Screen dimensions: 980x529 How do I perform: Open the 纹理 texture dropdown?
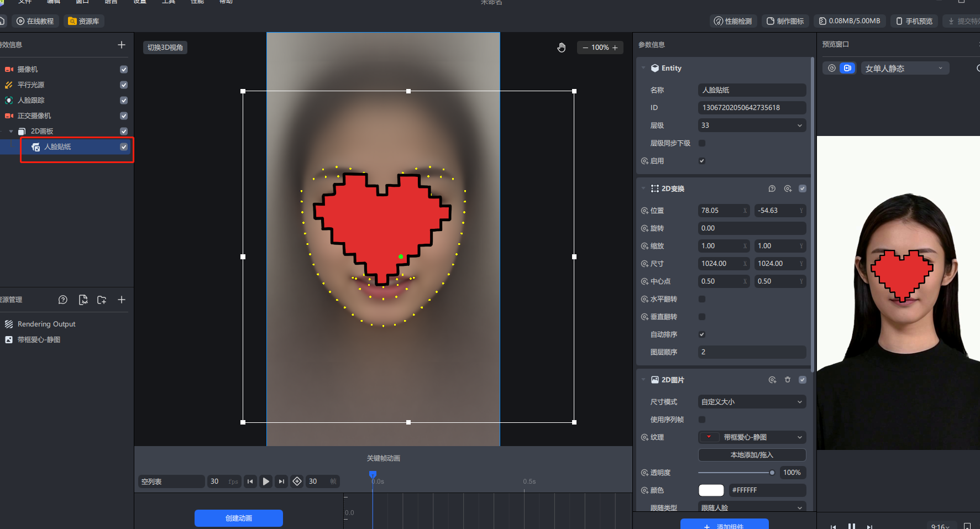(x=752, y=437)
